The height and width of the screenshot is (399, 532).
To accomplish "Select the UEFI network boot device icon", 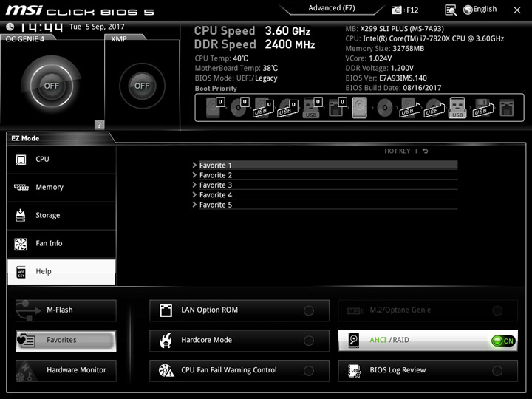I will pos(337,108).
